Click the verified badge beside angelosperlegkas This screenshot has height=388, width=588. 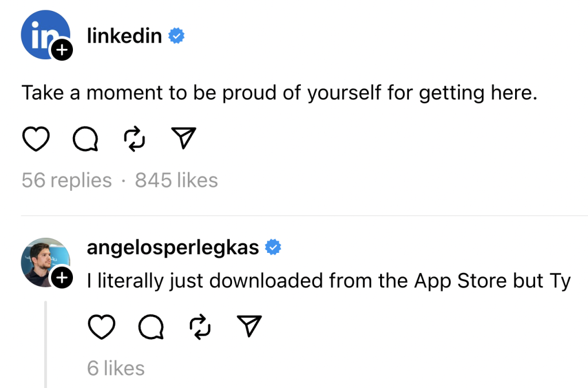pyautogui.click(x=273, y=248)
